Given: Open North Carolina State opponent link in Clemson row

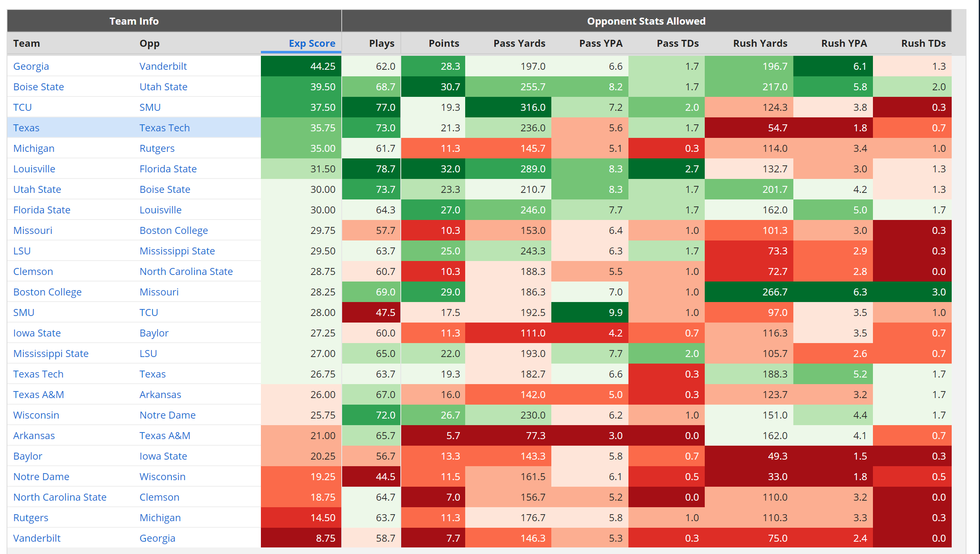Looking at the screenshot, I should pos(186,271).
